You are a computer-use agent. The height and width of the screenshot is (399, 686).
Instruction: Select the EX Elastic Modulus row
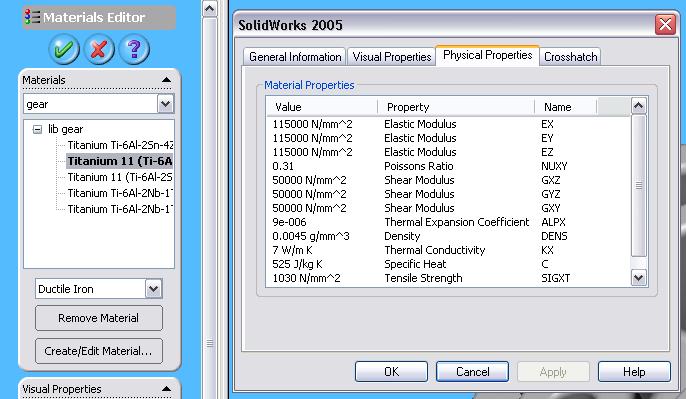[x=448, y=124]
